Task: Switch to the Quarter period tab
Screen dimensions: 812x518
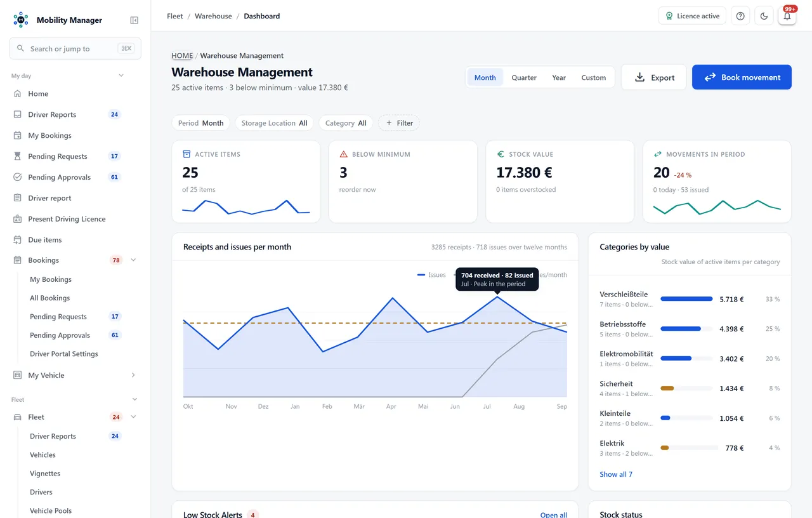Action: (x=524, y=77)
